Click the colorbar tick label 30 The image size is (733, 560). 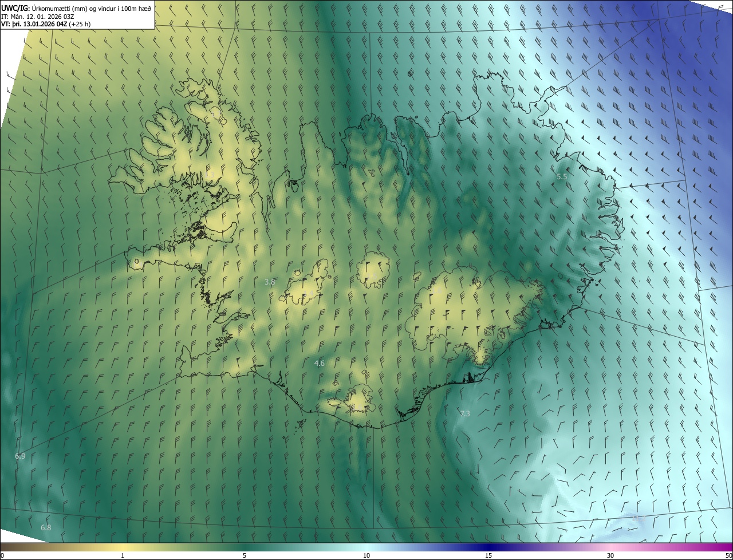610,556
